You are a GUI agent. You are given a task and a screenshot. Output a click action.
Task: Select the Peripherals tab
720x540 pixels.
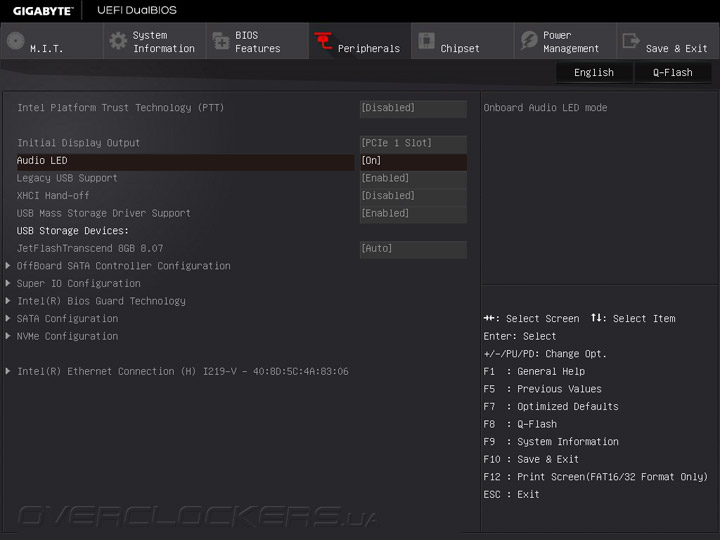click(360, 41)
